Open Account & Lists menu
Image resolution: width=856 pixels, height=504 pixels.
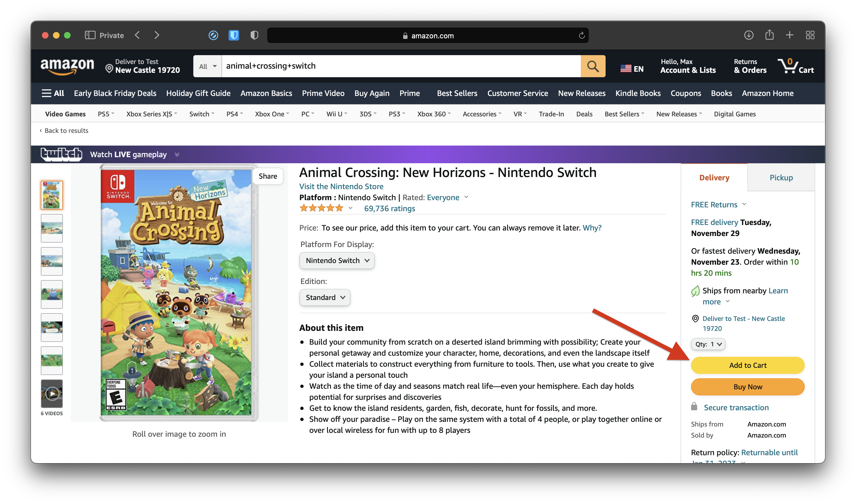pyautogui.click(x=688, y=66)
